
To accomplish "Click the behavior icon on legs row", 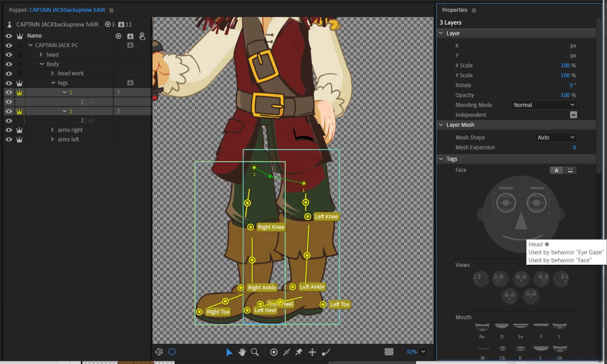I will coord(130,83).
